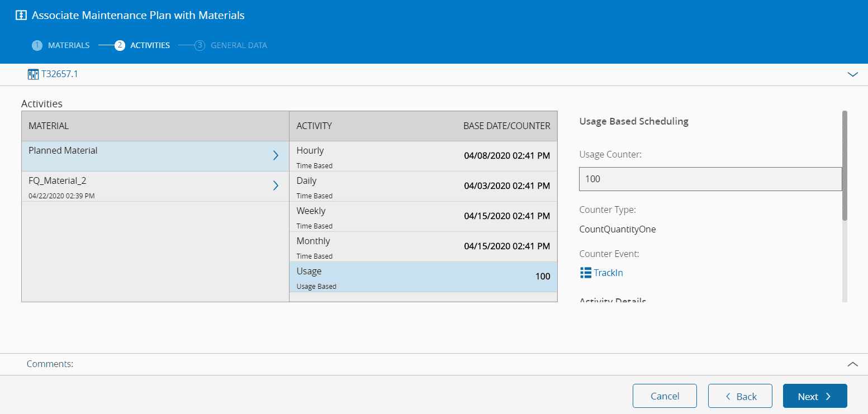Select the Weekly activity row
Image resolution: width=868 pixels, height=414 pixels.
[423, 217]
